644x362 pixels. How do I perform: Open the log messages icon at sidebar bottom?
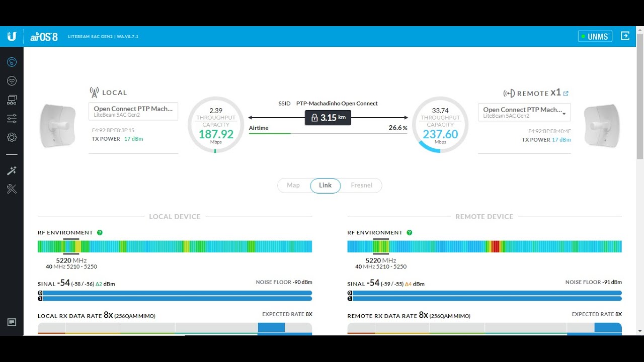tap(12, 322)
